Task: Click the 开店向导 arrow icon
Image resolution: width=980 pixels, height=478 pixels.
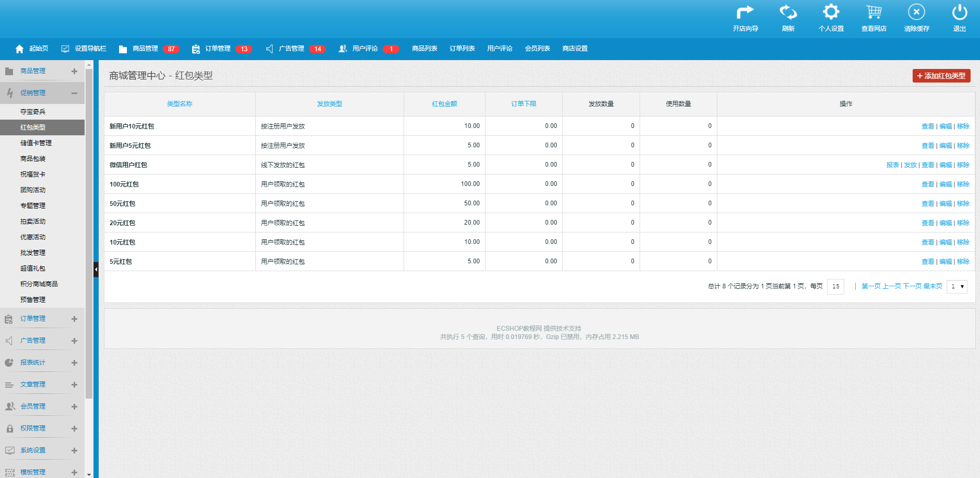Action: click(x=745, y=13)
